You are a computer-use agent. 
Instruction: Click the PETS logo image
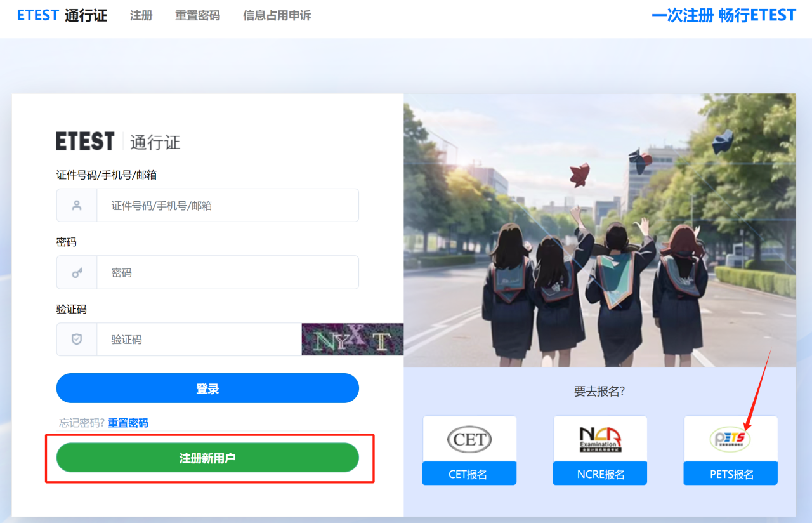pos(730,439)
